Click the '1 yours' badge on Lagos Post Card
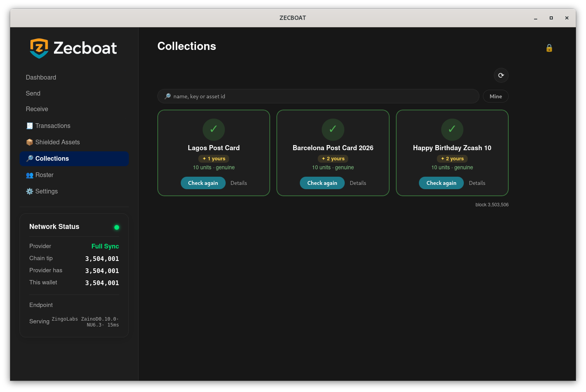586x392 pixels. 214,159
